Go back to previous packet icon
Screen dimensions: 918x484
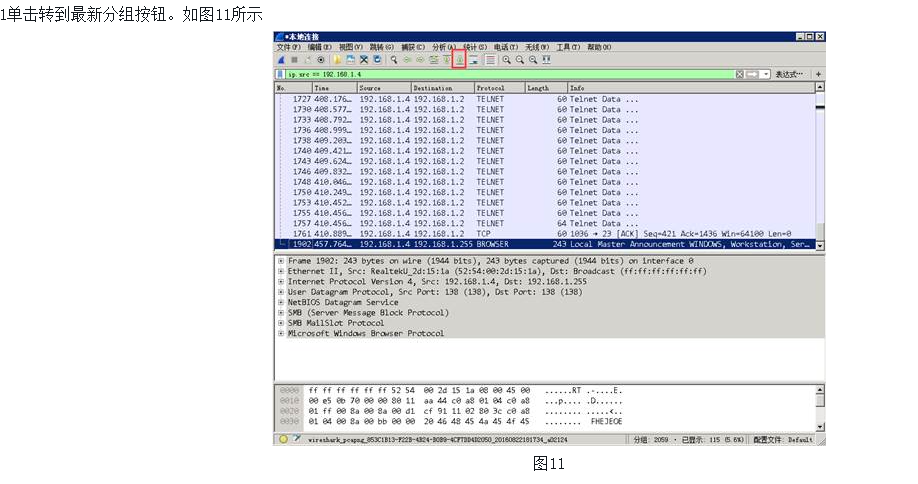(407, 60)
